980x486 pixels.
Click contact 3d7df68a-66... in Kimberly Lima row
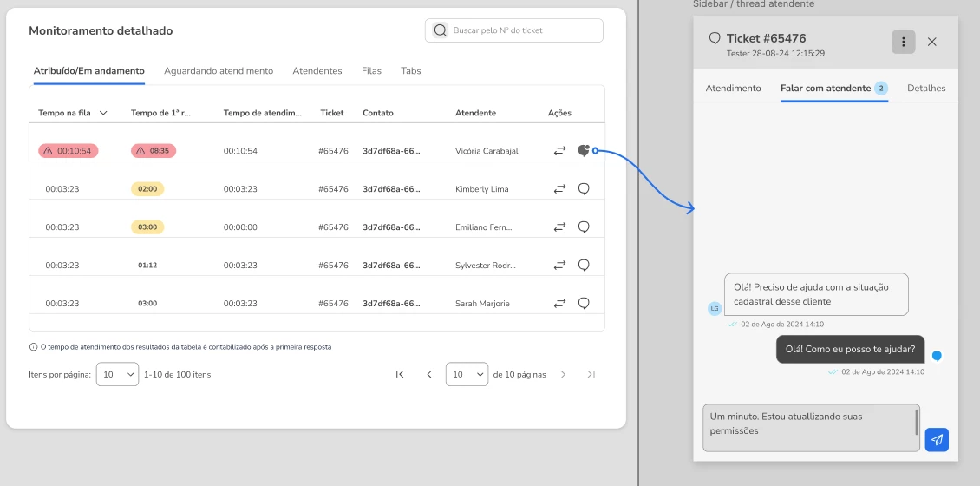click(x=391, y=189)
